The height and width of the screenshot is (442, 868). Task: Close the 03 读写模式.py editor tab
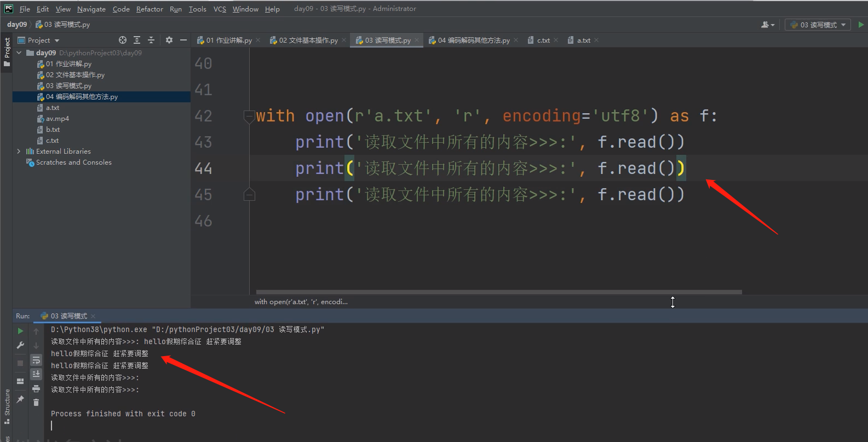417,40
